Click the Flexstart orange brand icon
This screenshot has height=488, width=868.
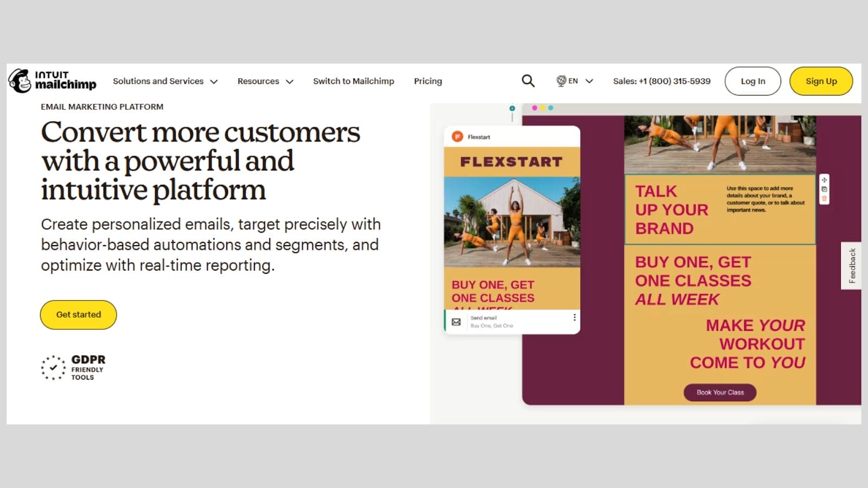(457, 137)
